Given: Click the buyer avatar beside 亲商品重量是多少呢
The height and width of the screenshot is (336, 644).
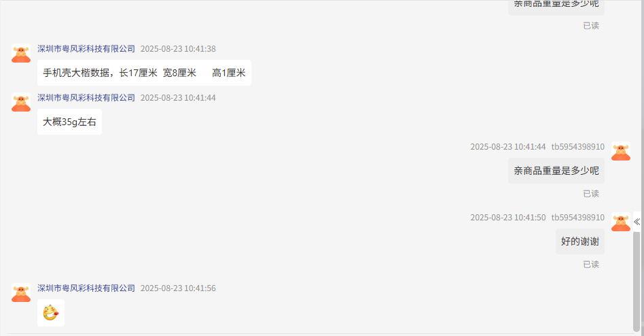Looking at the screenshot, I should click(x=621, y=152).
